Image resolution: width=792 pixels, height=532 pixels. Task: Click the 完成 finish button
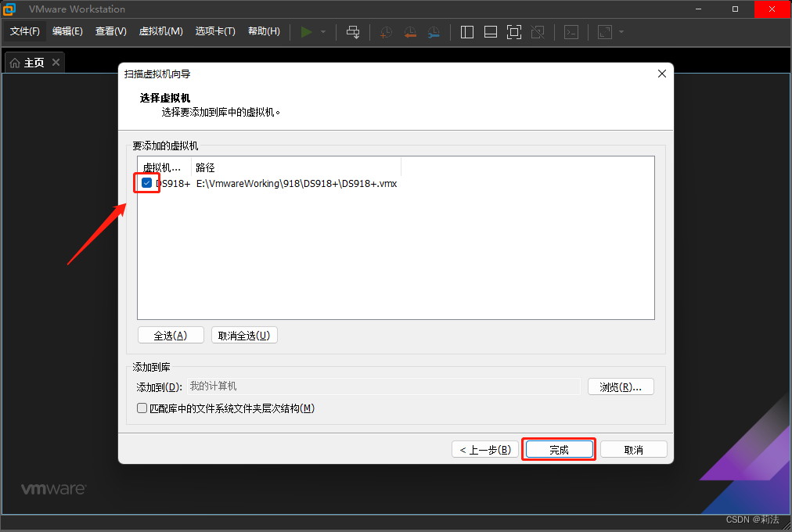pos(559,449)
